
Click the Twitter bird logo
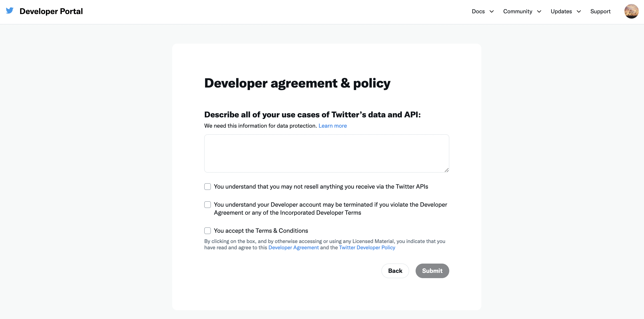pos(10,11)
